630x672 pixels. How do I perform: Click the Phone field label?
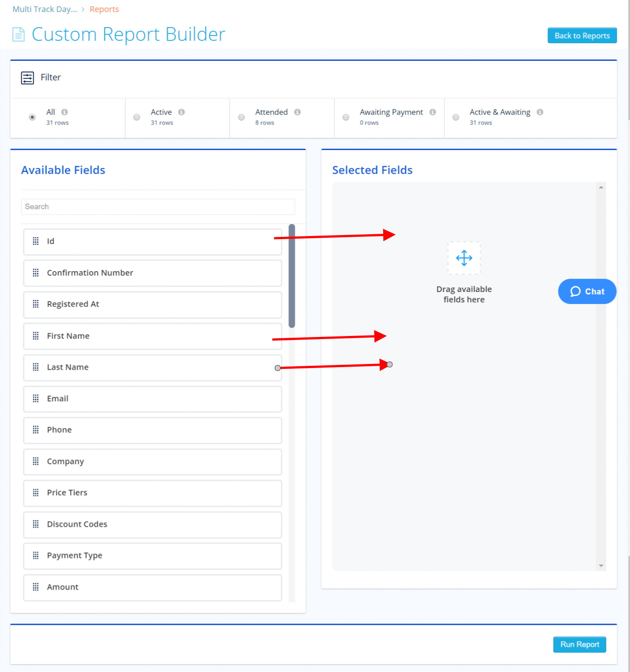coord(60,430)
